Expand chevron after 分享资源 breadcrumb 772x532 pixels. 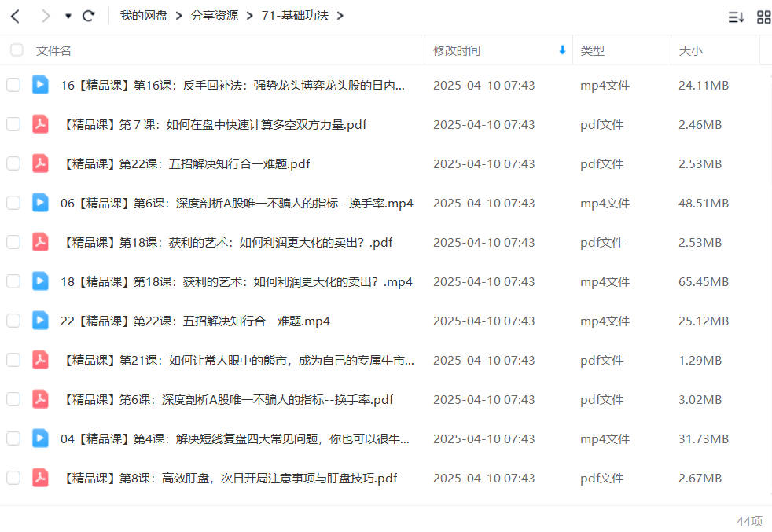(250, 17)
